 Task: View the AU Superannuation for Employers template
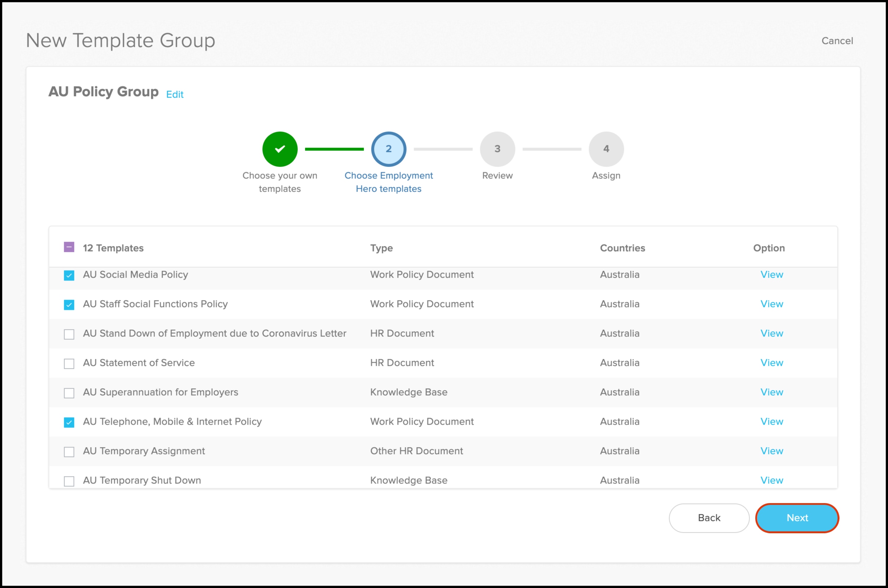coord(771,392)
